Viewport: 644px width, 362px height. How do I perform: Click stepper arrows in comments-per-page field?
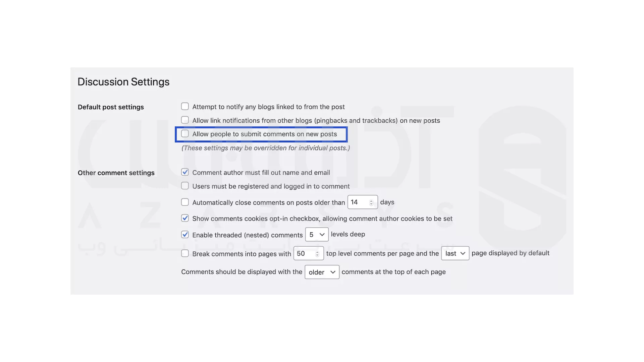click(x=317, y=254)
